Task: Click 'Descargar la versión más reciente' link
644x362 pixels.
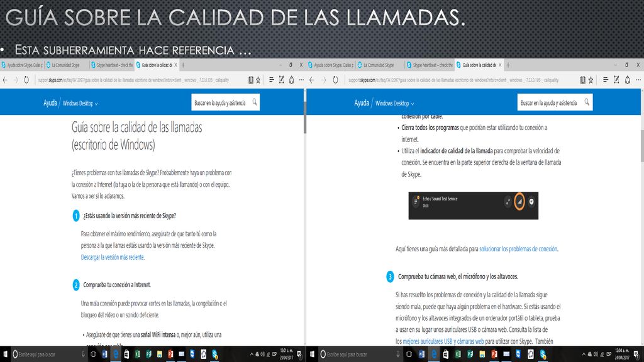Action: tap(113, 257)
